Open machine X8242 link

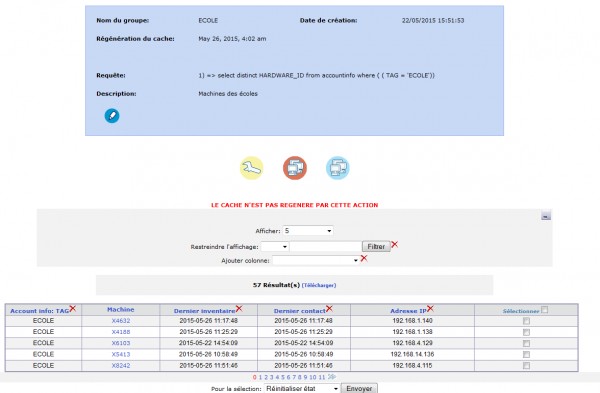pos(121,365)
